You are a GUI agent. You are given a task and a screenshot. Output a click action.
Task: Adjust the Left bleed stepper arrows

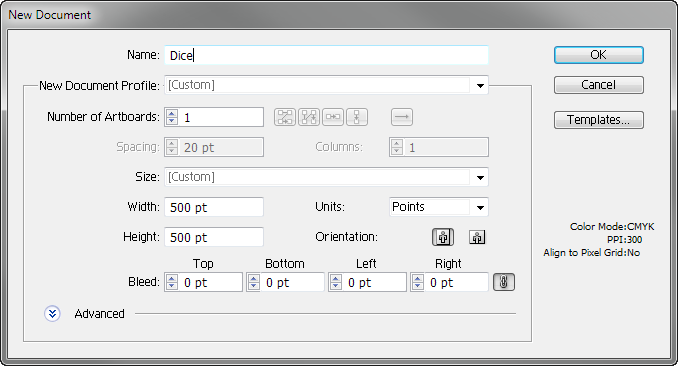click(336, 283)
